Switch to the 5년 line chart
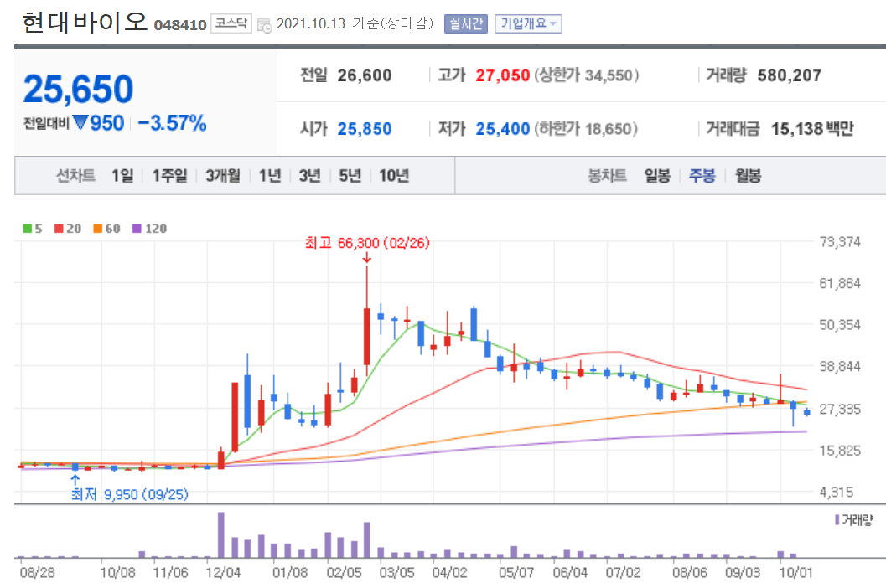Image resolution: width=886 pixels, height=588 pixels. coord(350,176)
